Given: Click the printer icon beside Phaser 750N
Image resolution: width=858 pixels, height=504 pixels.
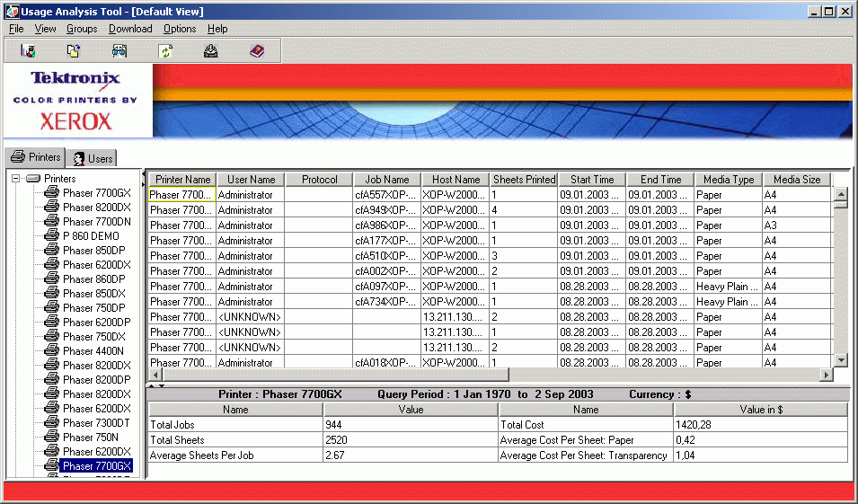Looking at the screenshot, I should tap(52, 437).
